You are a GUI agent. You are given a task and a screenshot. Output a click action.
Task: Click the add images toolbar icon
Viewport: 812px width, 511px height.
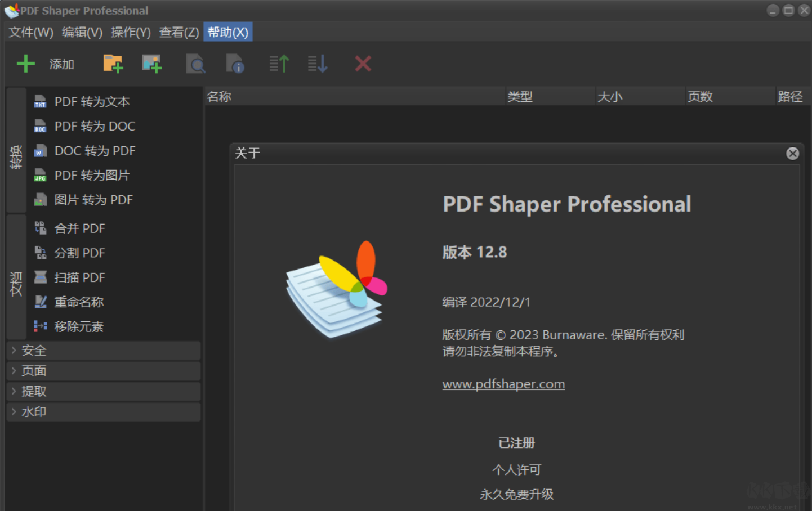click(152, 64)
